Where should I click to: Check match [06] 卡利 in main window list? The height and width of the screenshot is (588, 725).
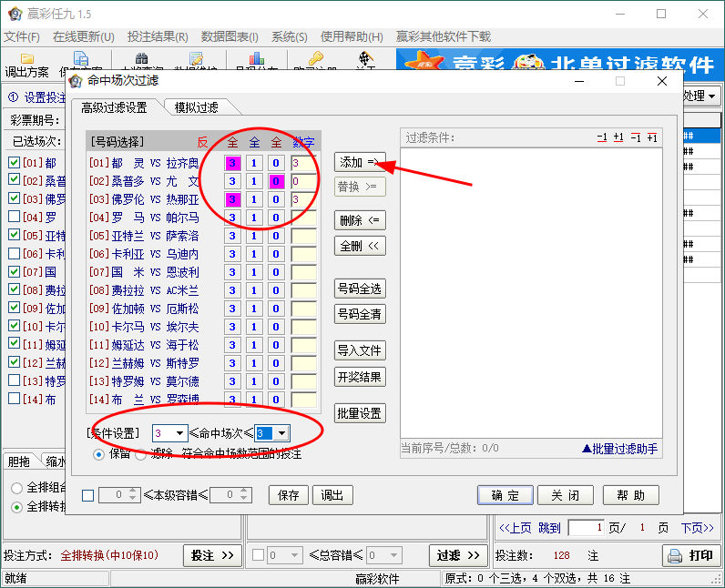15,253
